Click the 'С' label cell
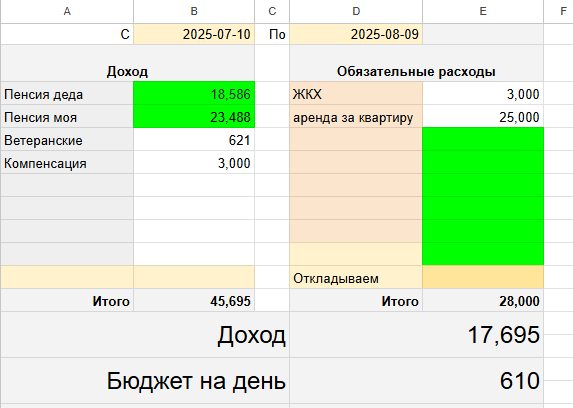573x408 pixels. [67, 34]
